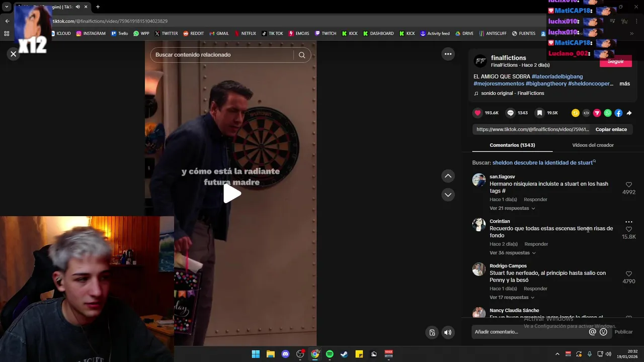Open the finalfictions profile avatar
Image resolution: width=644 pixels, height=362 pixels.
[480, 61]
